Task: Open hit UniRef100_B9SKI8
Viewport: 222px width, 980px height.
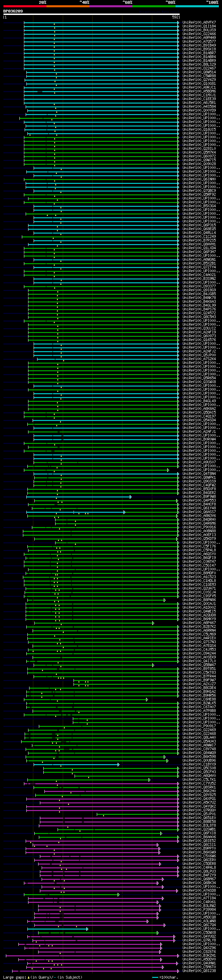Action: [x=199, y=49]
